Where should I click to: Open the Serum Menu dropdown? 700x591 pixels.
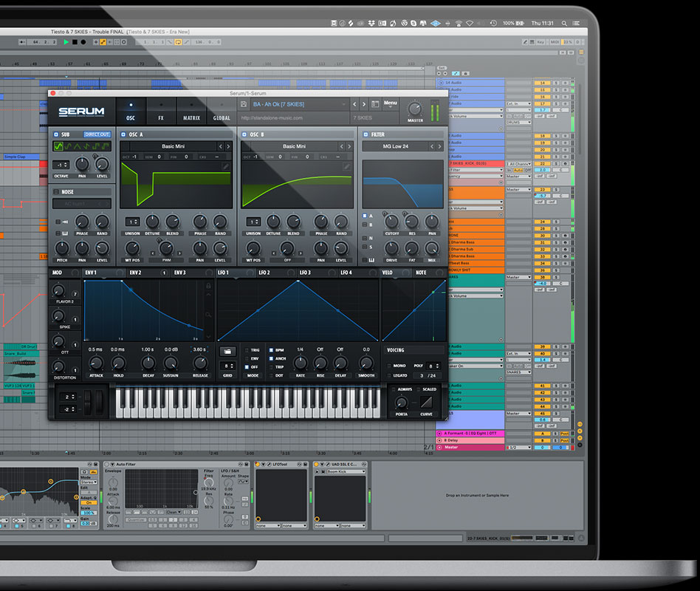pyautogui.click(x=390, y=103)
